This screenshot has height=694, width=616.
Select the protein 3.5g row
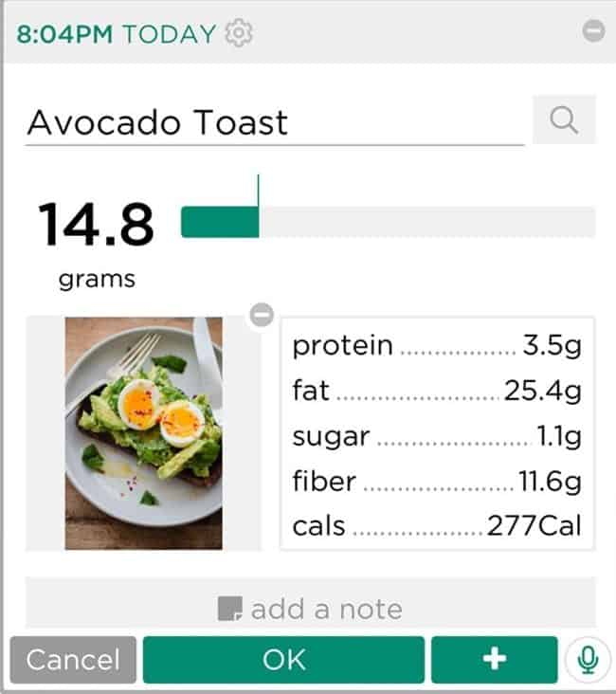pos(437,345)
